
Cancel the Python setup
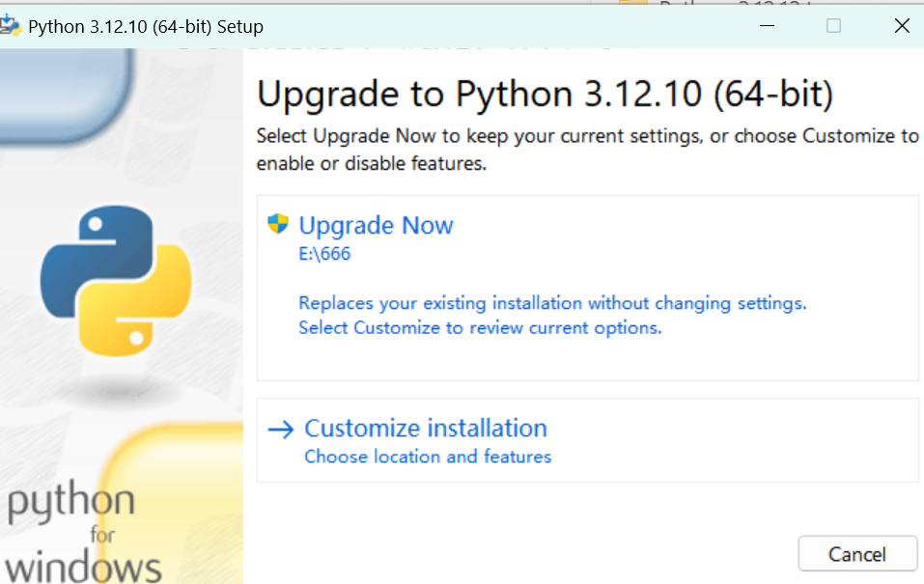[x=857, y=553]
